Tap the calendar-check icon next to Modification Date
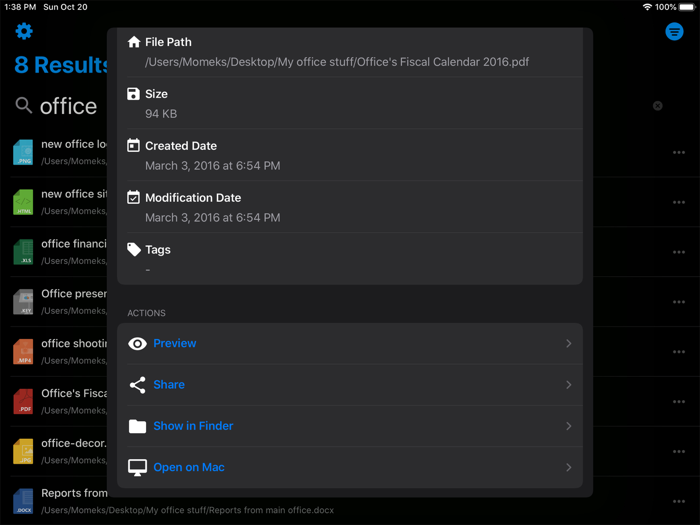This screenshot has width=700, height=525. pos(133,197)
